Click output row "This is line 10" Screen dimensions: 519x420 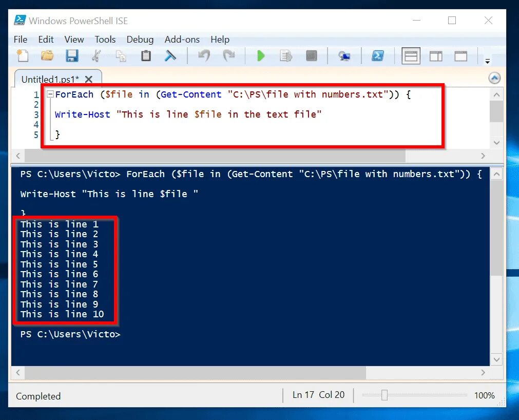62,314
